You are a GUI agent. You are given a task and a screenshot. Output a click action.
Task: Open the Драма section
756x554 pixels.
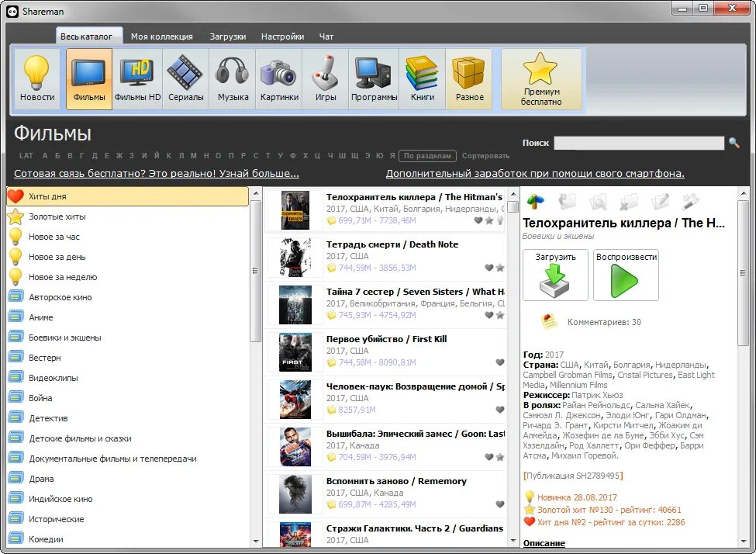pos(128,480)
